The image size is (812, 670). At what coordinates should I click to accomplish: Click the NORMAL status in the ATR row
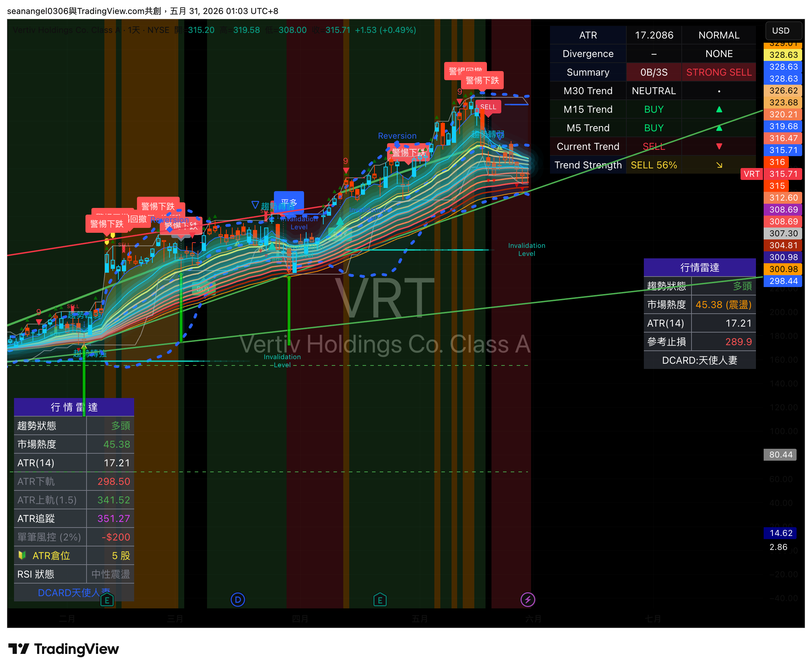pos(718,35)
